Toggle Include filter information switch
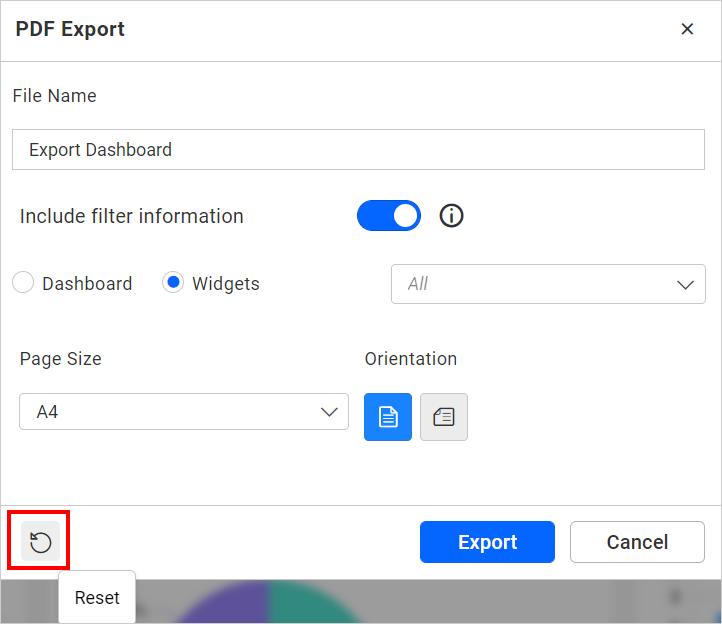 (389, 216)
